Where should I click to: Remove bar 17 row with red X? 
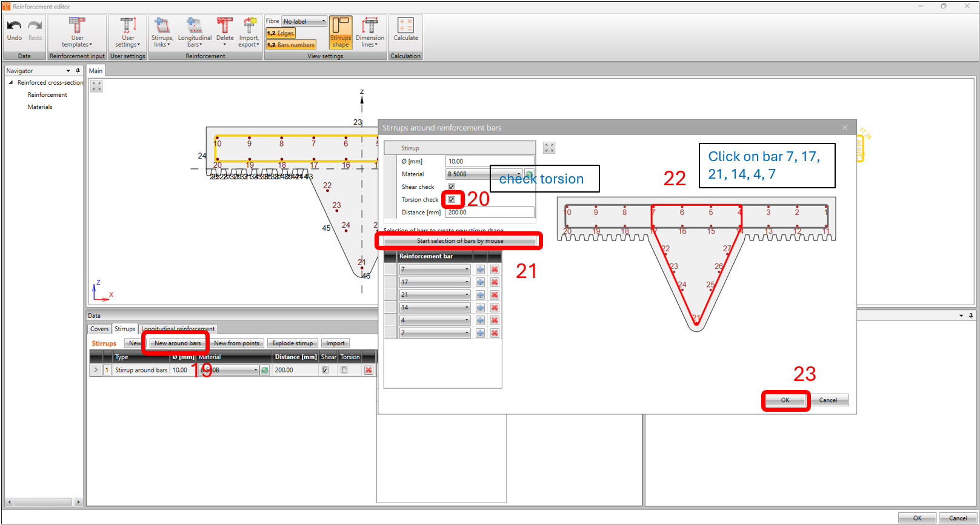point(495,282)
